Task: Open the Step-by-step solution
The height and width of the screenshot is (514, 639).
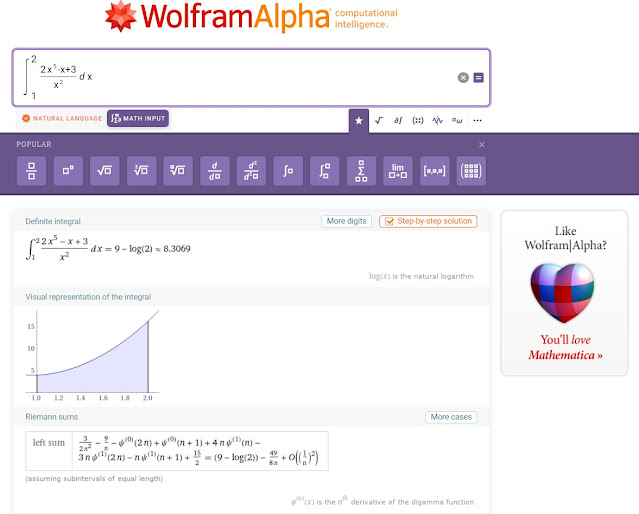Action: [428, 221]
